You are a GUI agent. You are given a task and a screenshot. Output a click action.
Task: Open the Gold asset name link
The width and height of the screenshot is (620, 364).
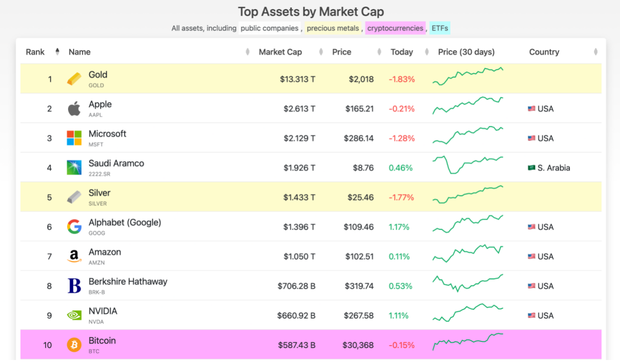point(98,74)
